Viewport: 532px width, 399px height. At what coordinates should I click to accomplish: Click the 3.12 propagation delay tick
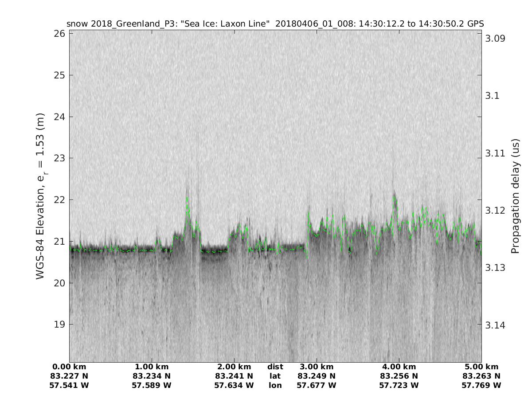click(495, 210)
